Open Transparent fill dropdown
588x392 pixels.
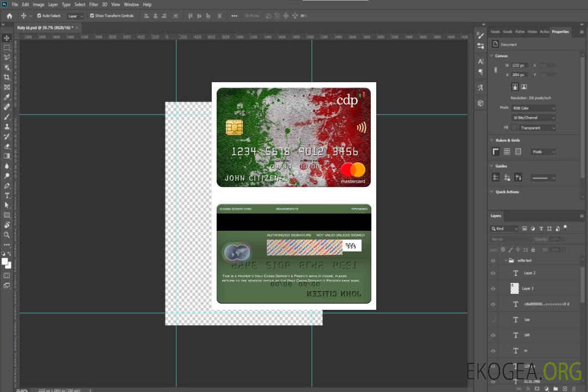click(537, 128)
